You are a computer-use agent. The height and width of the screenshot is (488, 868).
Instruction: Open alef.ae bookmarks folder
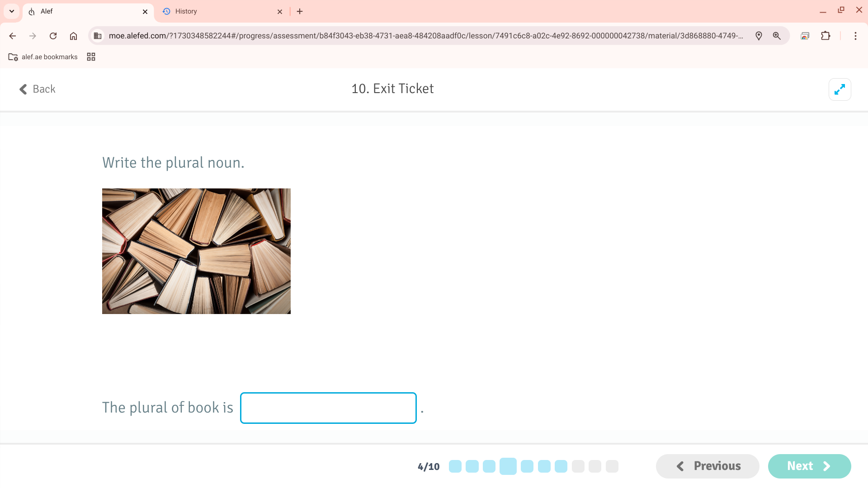point(43,57)
